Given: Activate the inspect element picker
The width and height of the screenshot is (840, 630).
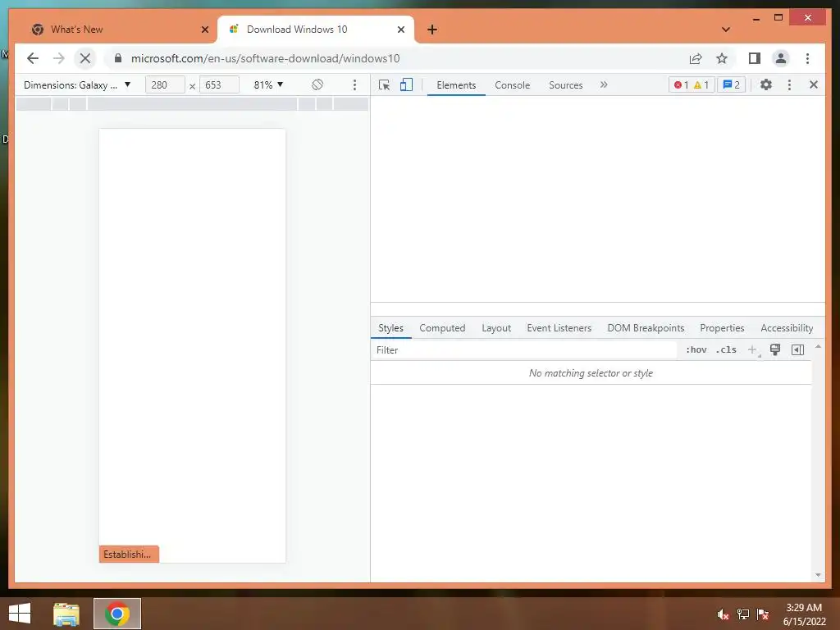Looking at the screenshot, I should tap(384, 84).
